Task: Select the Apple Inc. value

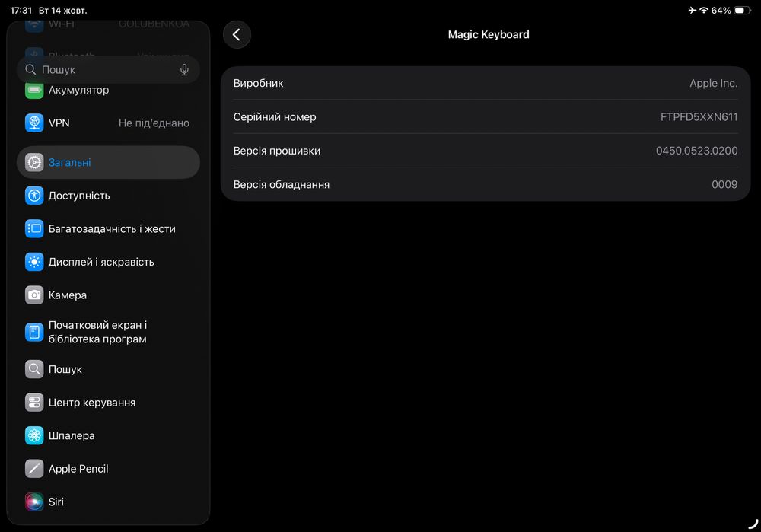Action: pos(714,84)
